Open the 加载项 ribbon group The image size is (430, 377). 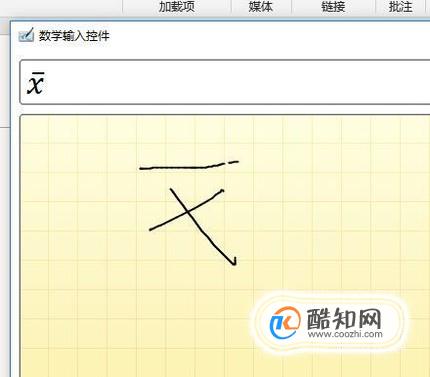pyautogui.click(x=177, y=7)
